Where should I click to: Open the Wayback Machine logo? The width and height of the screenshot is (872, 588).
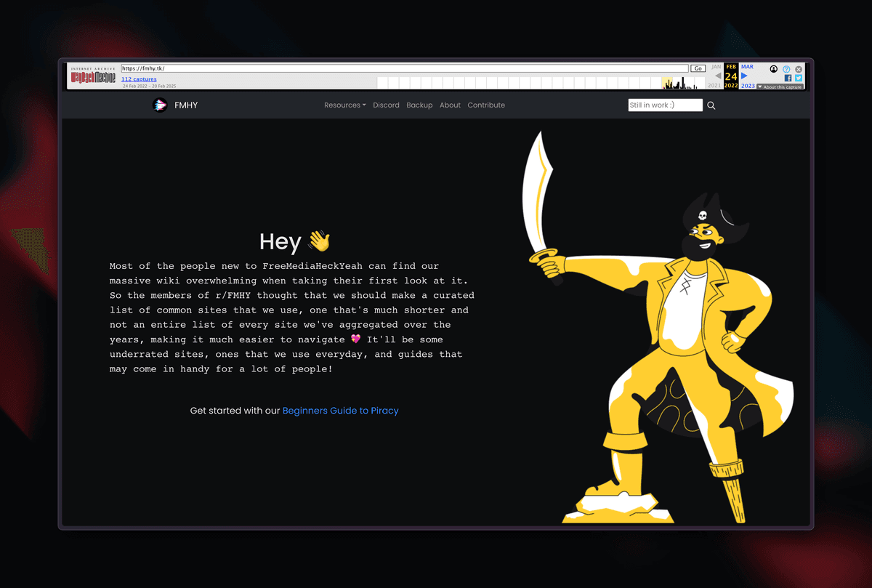click(93, 76)
